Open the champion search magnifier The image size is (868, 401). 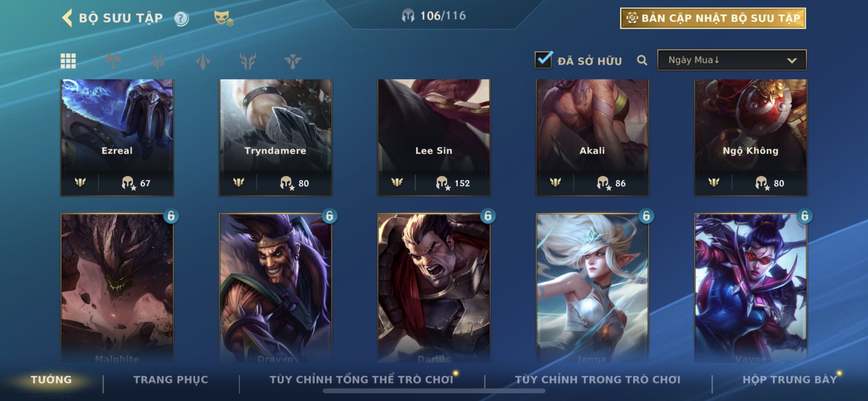(642, 61)
